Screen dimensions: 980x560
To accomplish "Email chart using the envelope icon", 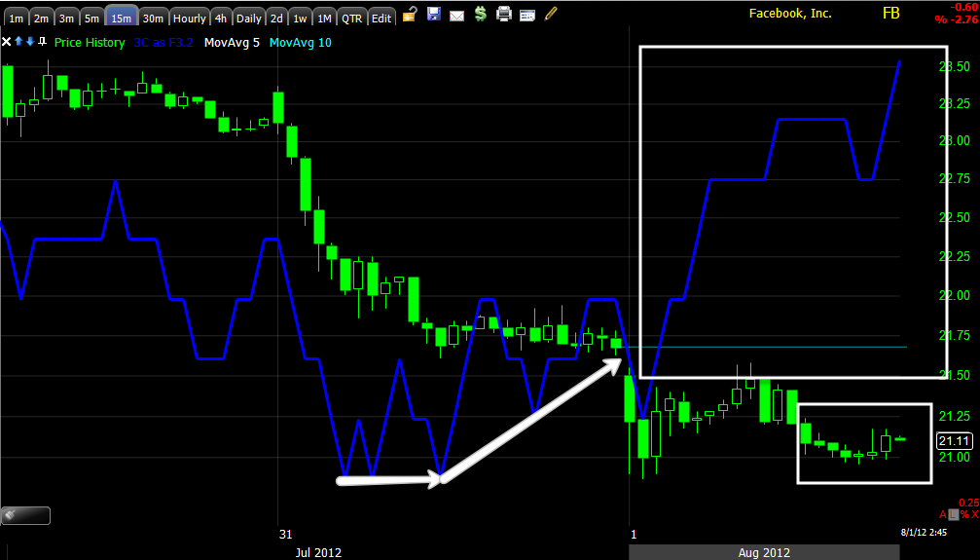I will pyautogui.click(x=456, y=15).
